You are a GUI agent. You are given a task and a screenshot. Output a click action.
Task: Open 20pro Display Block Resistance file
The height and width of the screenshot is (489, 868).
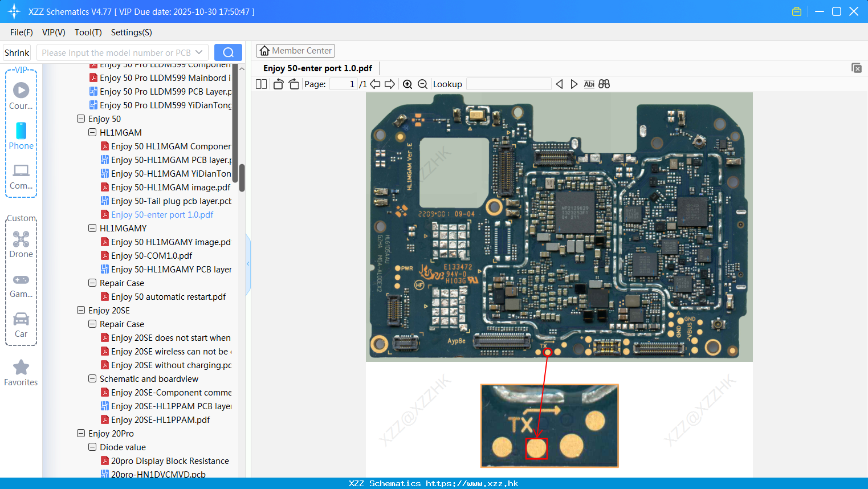point(165,461)
